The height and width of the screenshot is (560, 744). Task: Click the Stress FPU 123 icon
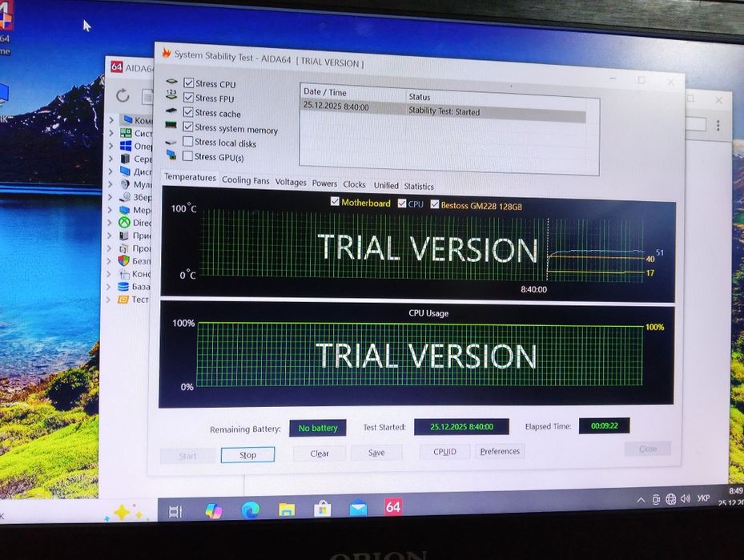pyautogui.click(x=171, y=95)
